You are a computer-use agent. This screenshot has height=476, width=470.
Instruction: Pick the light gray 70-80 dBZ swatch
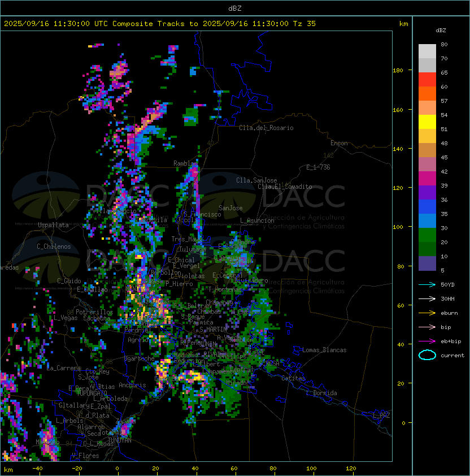click(x=427, y=51)
